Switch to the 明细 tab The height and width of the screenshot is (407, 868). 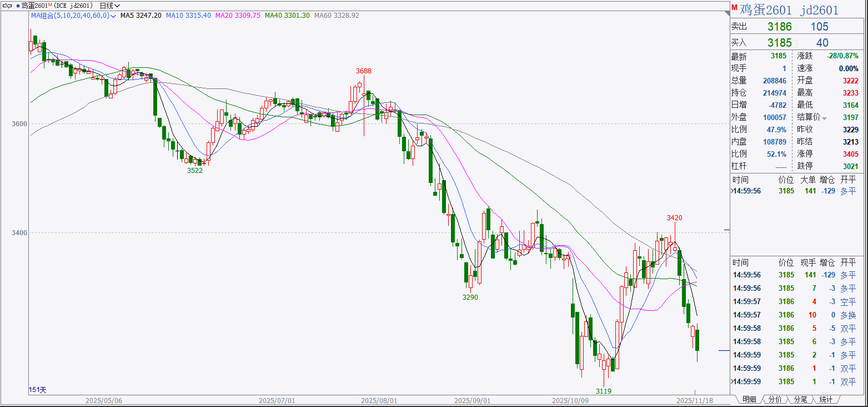point(748,399)
